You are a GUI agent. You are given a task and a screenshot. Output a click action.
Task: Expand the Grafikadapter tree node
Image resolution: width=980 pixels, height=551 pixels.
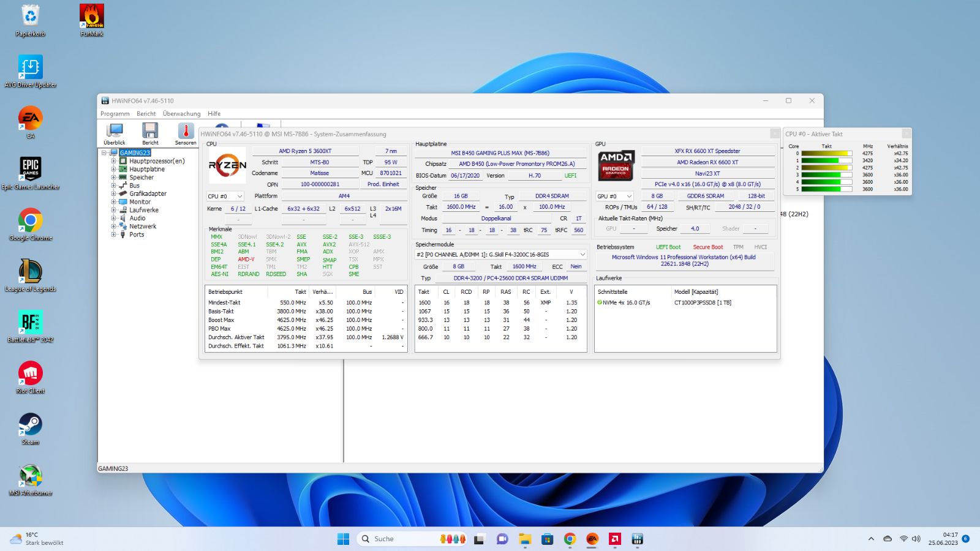point(113,193)
